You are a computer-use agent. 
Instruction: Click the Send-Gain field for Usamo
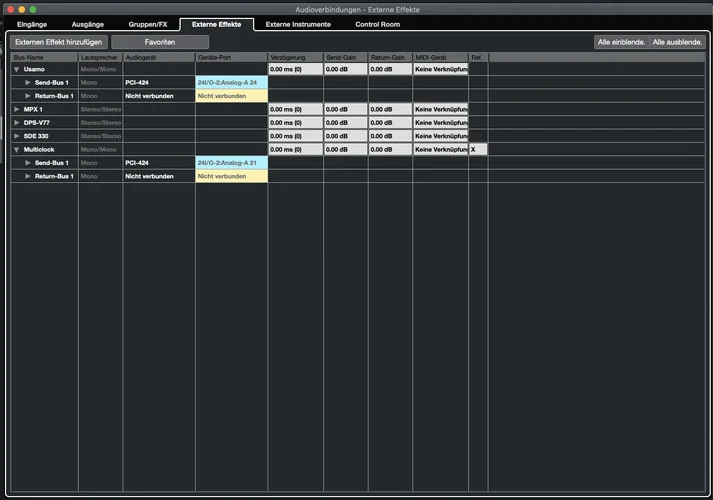point(345,69)
